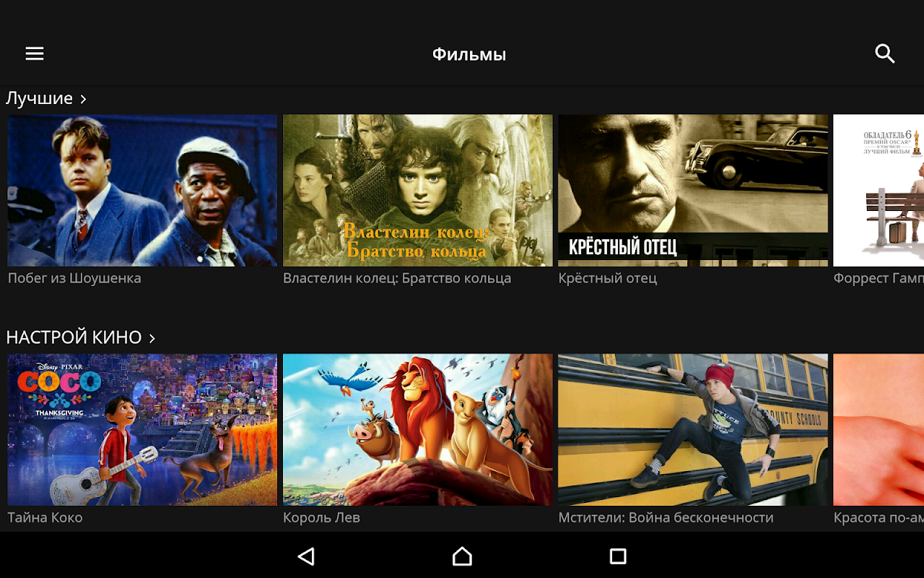Tap the Android home button

tap(462, 556)
